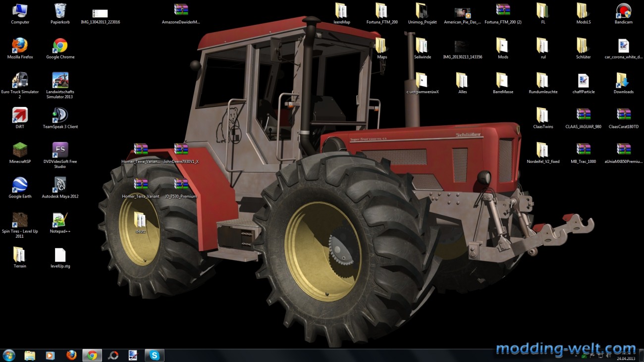Start Euro Truck Simulator 2
Screen dimensions: 644x362
click(x=20, y=86)
